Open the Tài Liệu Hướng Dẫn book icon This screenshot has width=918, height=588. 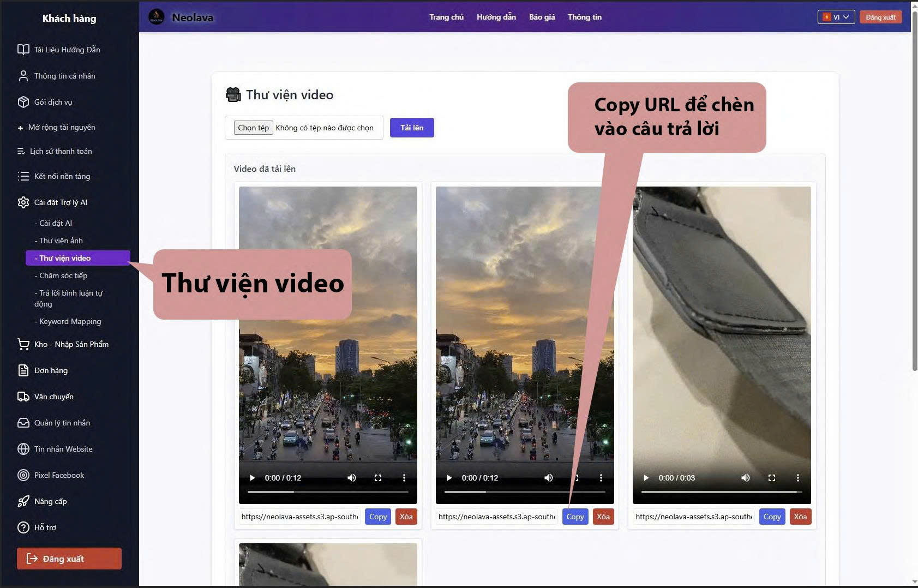coord(23,49)
